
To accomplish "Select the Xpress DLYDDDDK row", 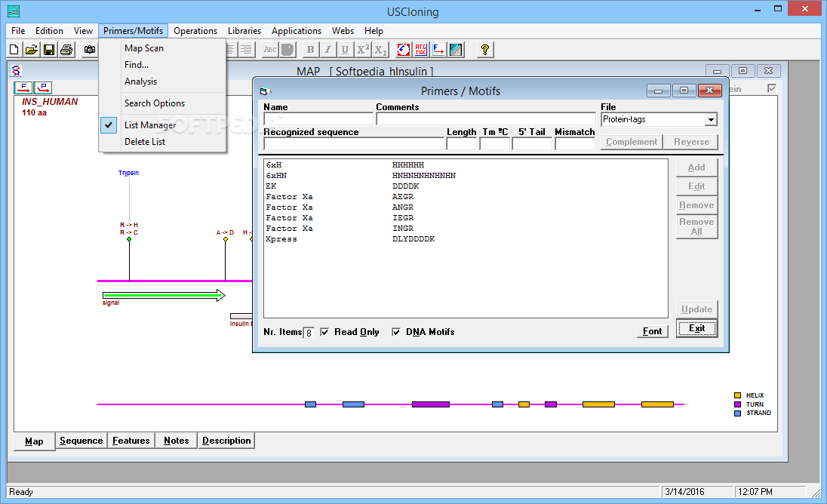I will click(x=466, y=239).
